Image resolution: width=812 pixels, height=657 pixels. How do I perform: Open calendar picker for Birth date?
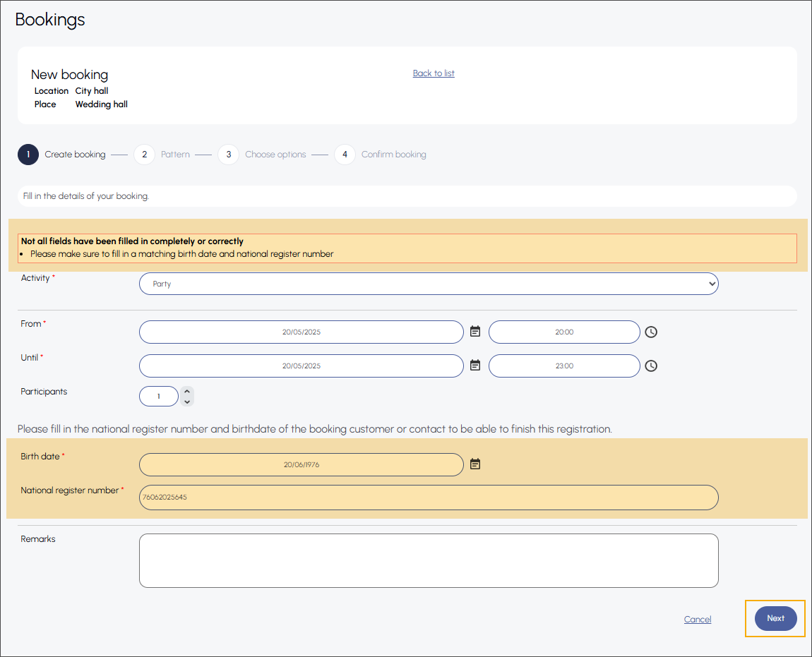tap(475, 464)
